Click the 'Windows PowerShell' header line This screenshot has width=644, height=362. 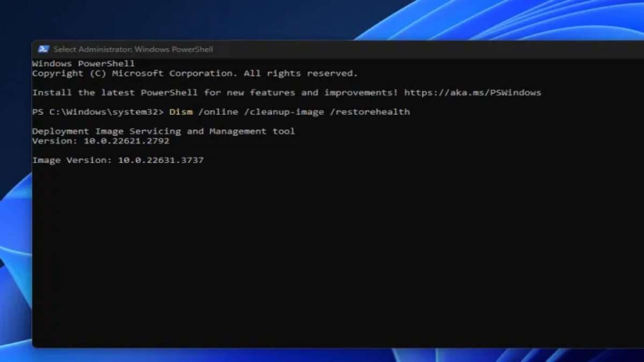pyautogui.click(x=84, y=64)
